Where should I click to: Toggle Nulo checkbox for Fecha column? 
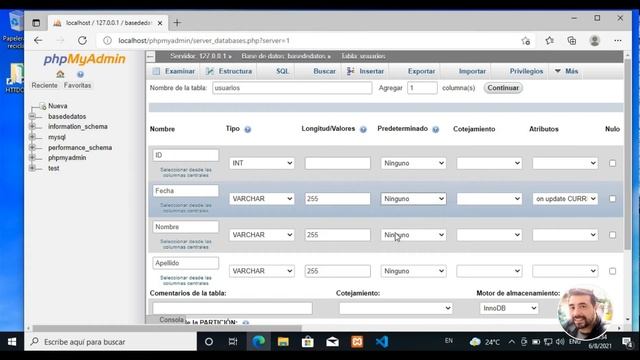point(612,199)
